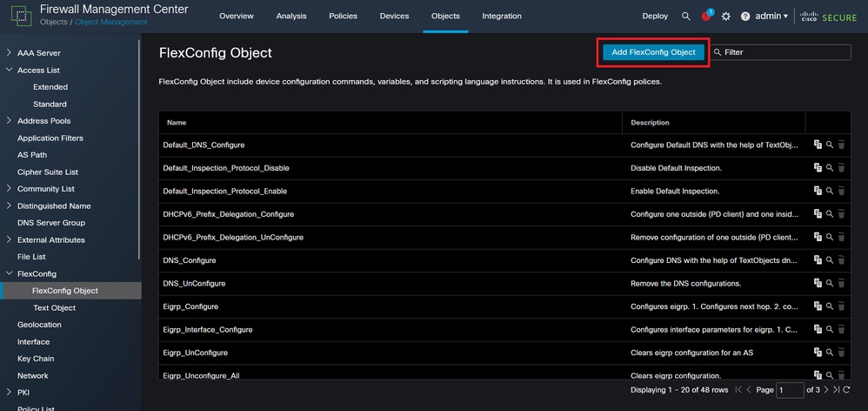
Task: Copy the DHCPv6_Prefix_Delegation_UnConfigure object
Action: [818, 237]
